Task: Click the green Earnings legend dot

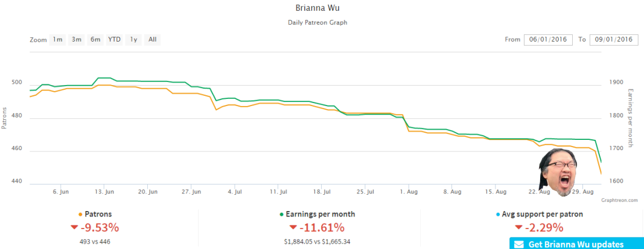Action: [281, 215]
